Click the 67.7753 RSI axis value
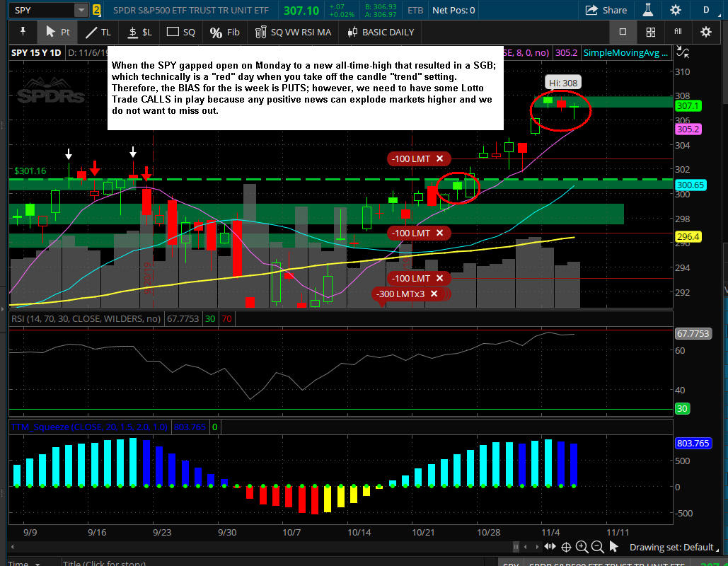Viewport: 728px width, 566px height. tap(693, 333)
